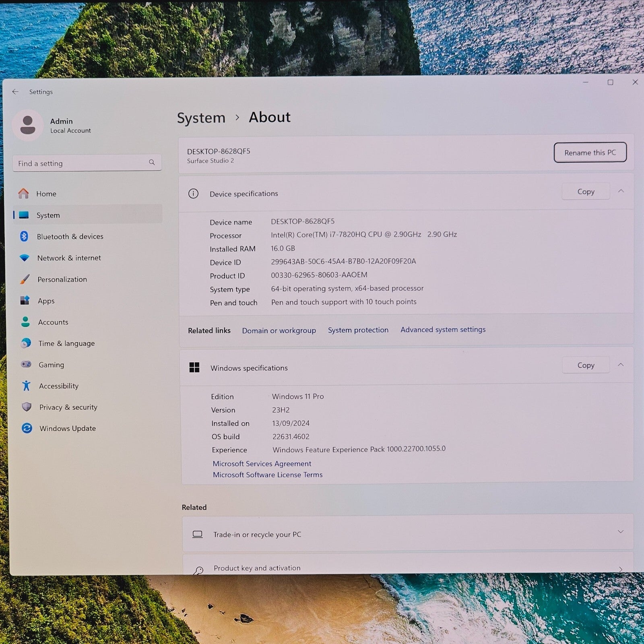Click the Personalization paintbrush icon
Image resolution: width=644 pixels, height=644 pixels.
(x=25, y=279)
